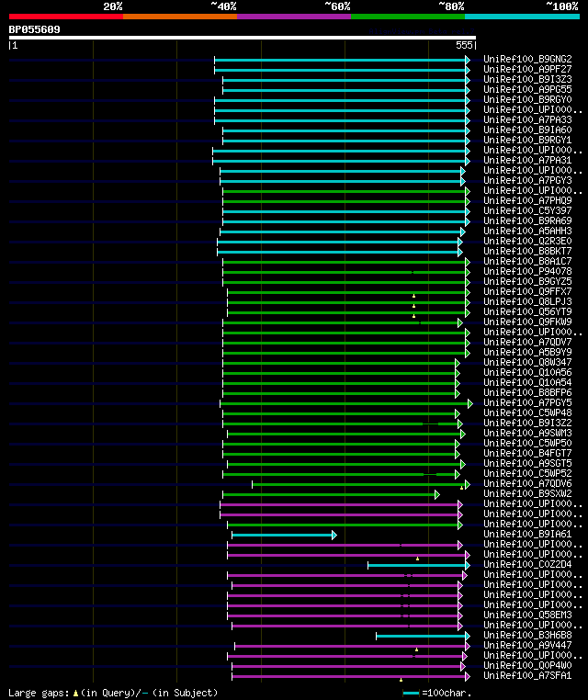Open the UniRef100_A7QDV6 hit
This screenshot has width=588, height=700.
coord(527,483)
